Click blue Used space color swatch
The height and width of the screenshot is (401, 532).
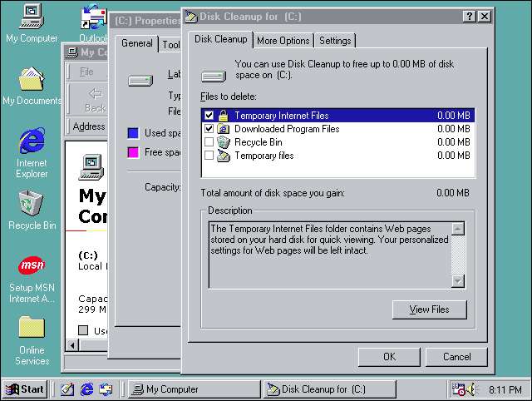[133, 133]
